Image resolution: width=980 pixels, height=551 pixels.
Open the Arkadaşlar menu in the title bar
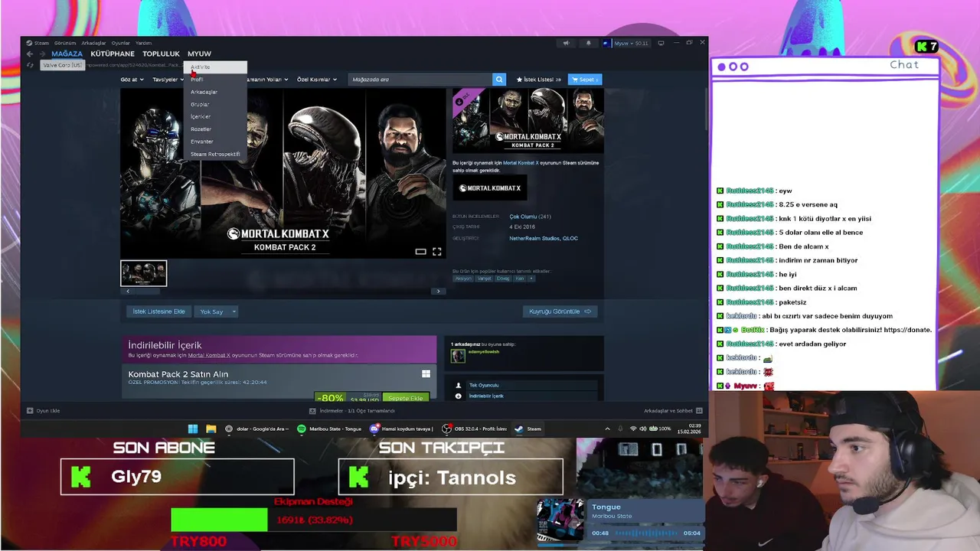point(93,43)
